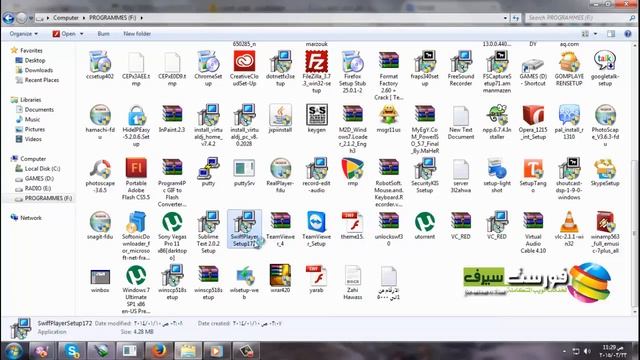Select the Zahi Hawass document
The width and height of the screenshot is (640, 360).
coord(353,275)
